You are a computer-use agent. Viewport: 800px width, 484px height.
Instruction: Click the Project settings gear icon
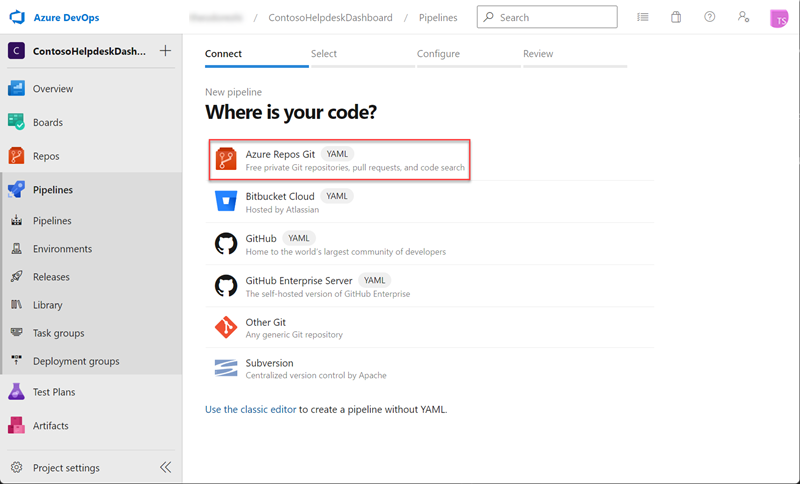tap(17, 468)
